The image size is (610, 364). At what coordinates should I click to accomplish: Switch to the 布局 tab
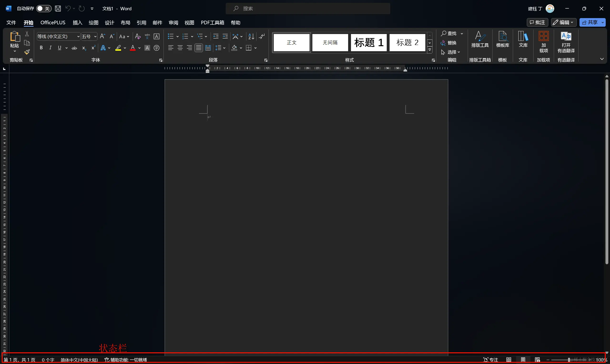125,23
